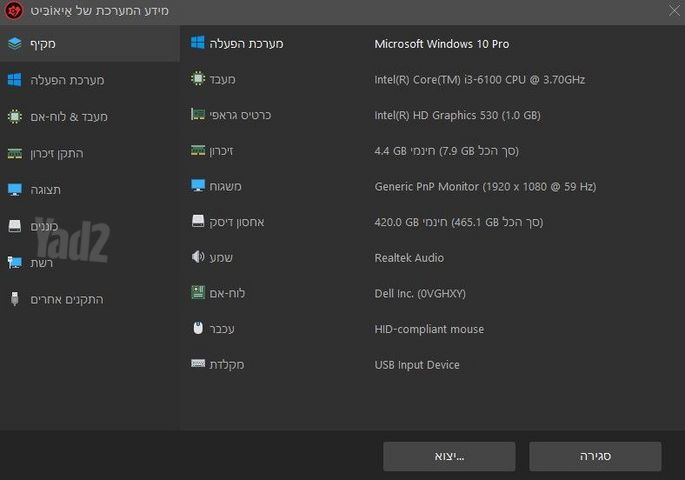Click processor chip icon beside מעבד row

click(198, 79)
